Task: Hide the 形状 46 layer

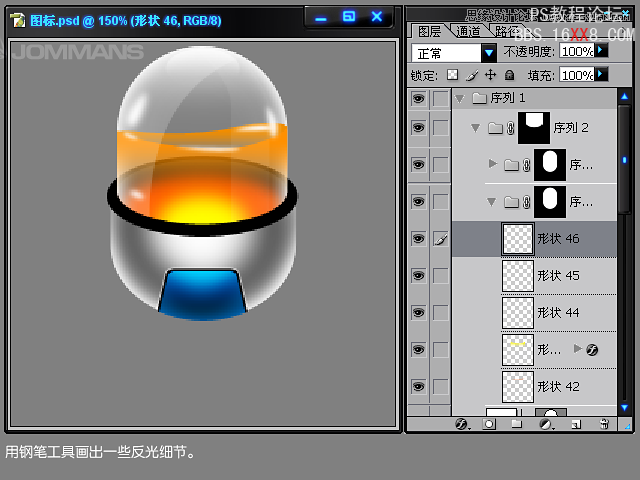Action: 418,239
